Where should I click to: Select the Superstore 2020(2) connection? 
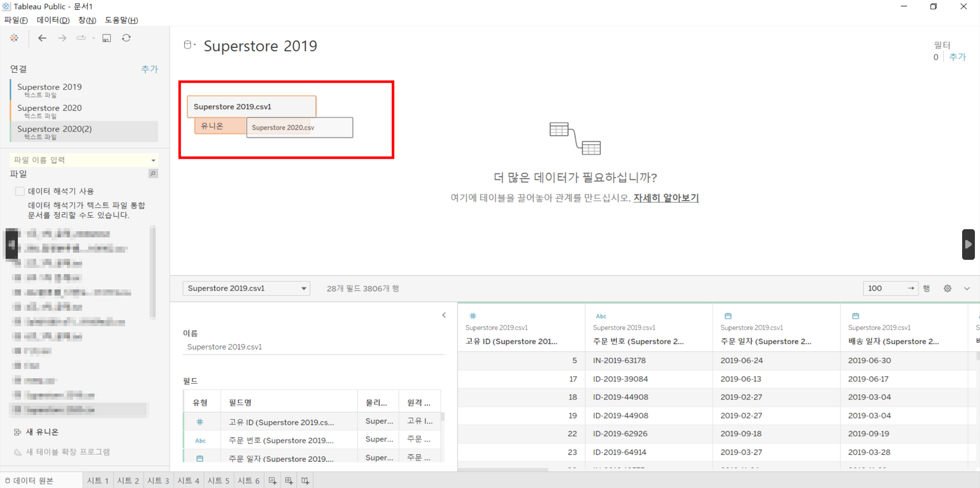tap(84, 132)
